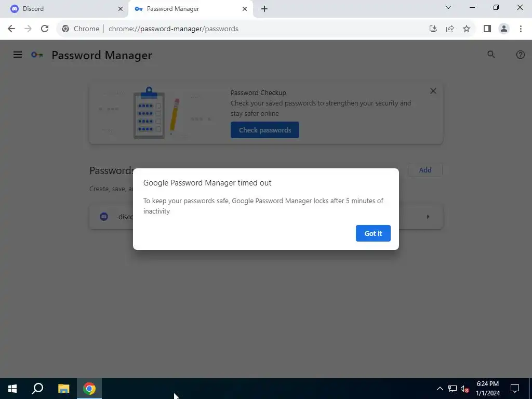Click the Password Manager key logo

(x=37, y=55)
